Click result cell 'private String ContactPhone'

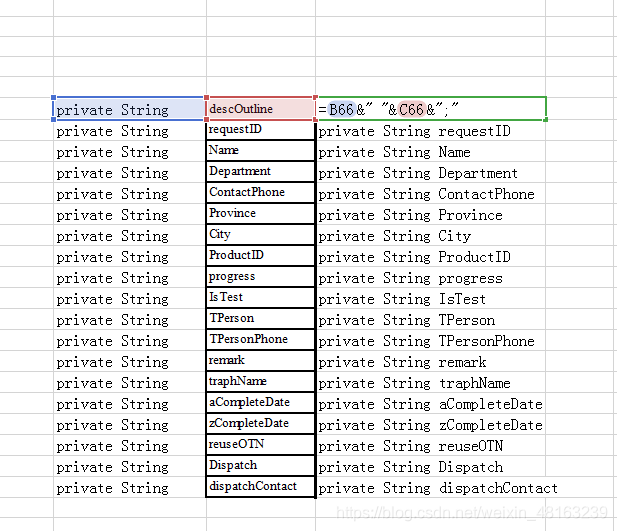pyautogui.click(x=430, y=194)
